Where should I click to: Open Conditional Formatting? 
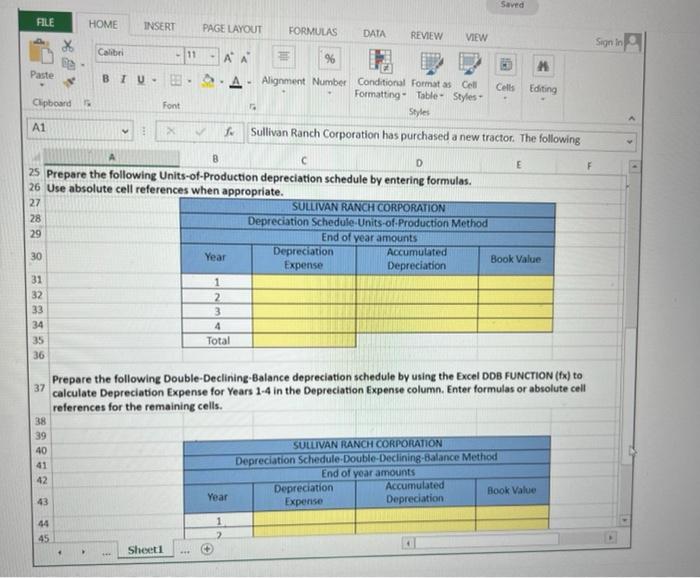click(x=380, y=74)
